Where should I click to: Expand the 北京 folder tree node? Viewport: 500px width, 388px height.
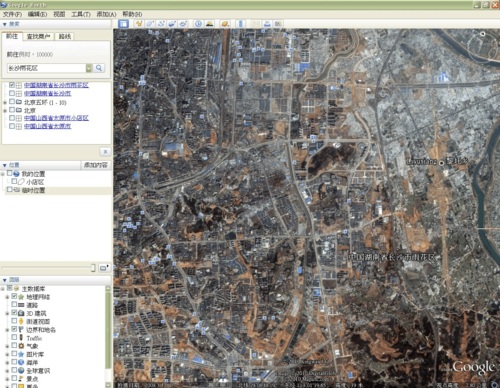click(x=5, y=110)
